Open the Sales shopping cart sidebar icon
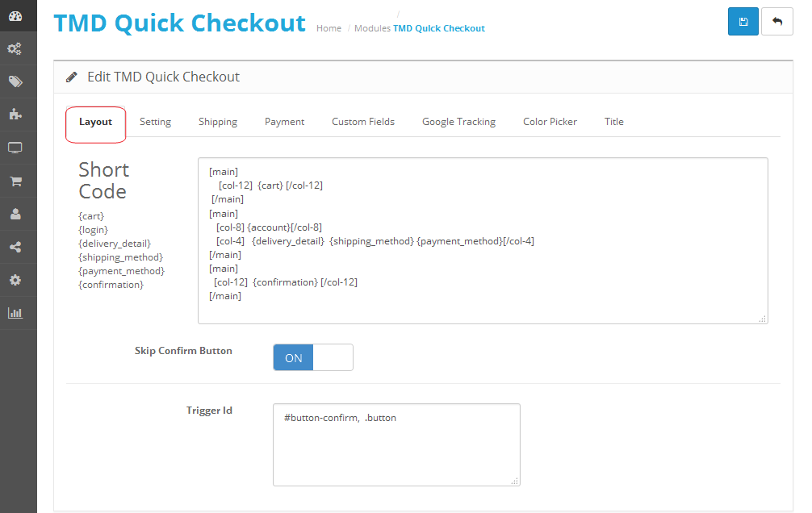 tap(15, 181)
